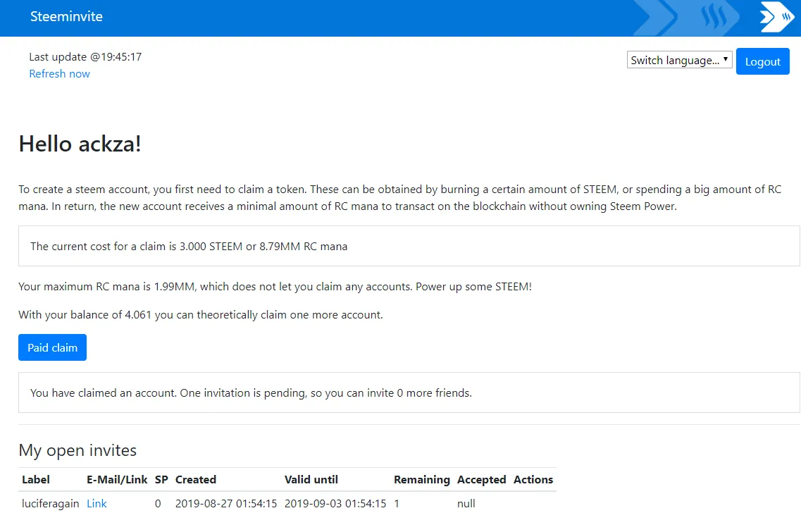The image size is (801, 532).
Task: Click the SP column header
Action: [161, 479]
